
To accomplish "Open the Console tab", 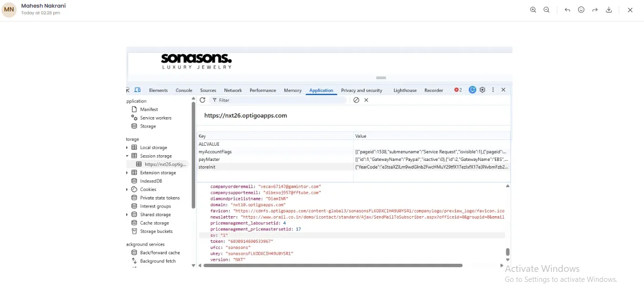I will pos(184,90).
